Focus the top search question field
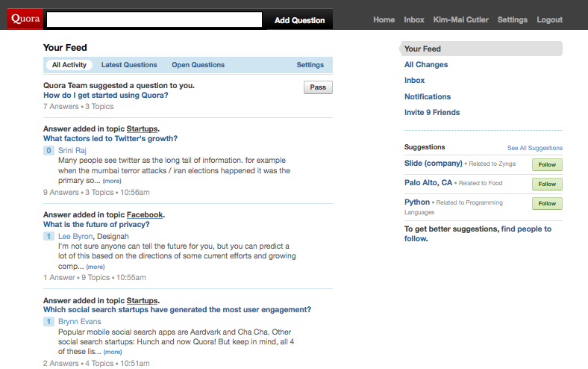 [154, 20]
